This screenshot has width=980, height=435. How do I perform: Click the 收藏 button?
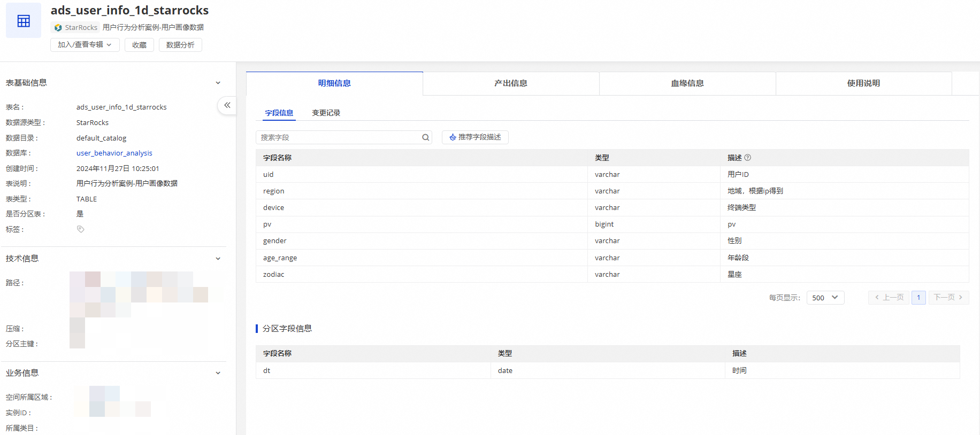click(x=140, y=45)
